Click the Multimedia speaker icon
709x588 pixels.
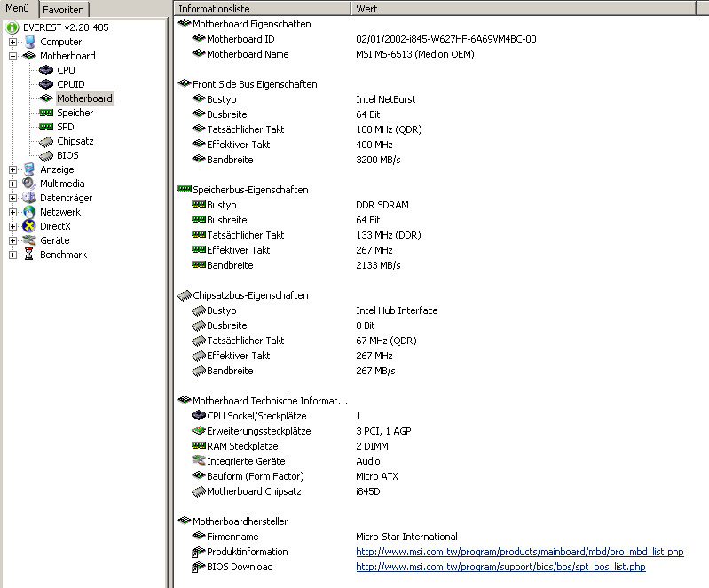click(29, 184)
